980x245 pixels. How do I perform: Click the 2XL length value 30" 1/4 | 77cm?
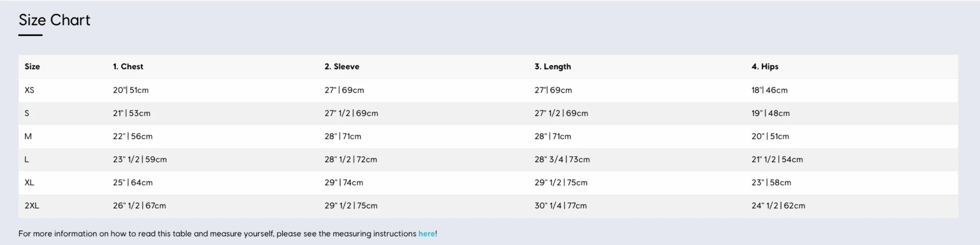coord(560,205)
